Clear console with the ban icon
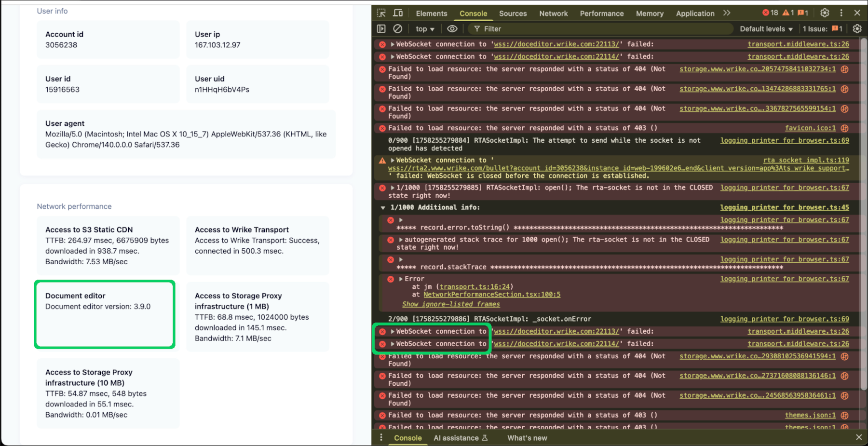 pyautogui.click(x=398, y=29)
